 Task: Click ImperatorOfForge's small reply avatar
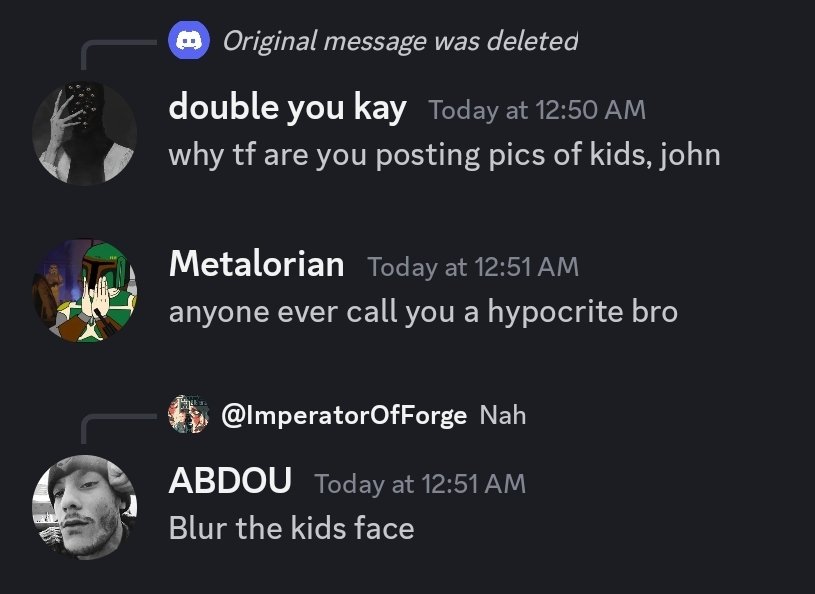tap(188, 415)
